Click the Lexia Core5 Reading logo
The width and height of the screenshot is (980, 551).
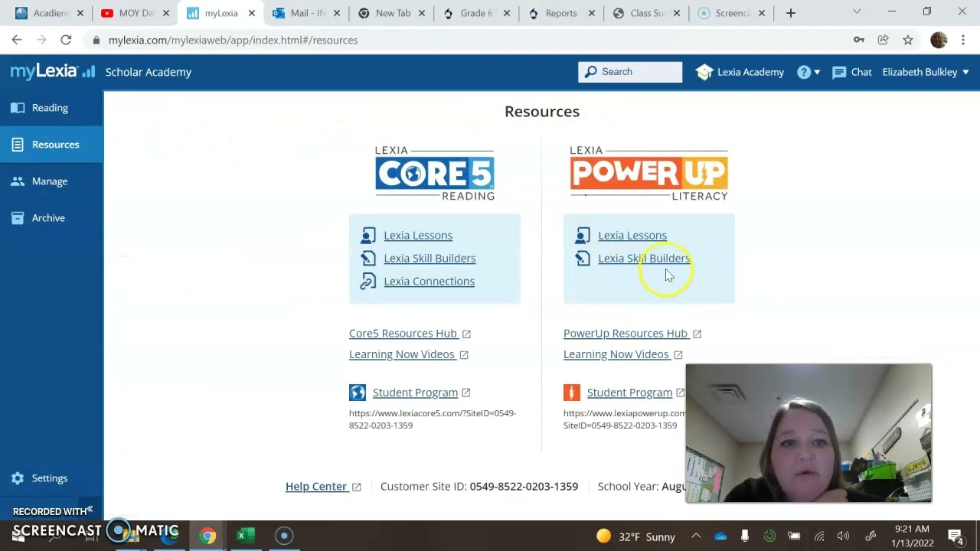coord(435,173)
